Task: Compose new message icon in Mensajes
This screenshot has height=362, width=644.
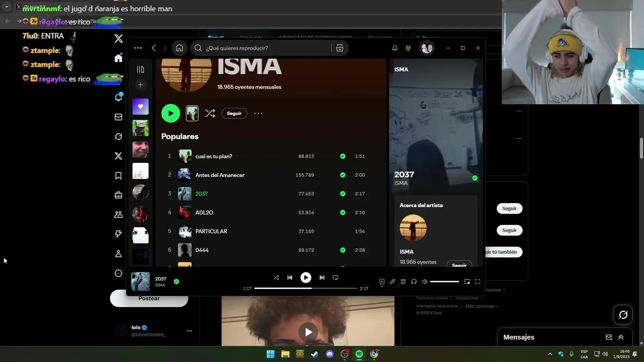Action: [608, 337]
